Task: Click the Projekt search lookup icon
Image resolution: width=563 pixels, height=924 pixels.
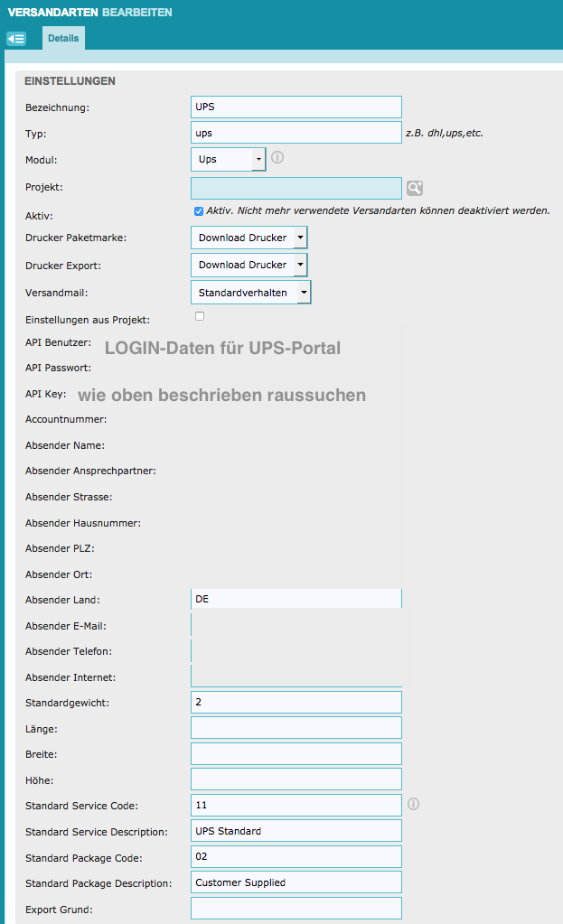Action: (415, 188)
